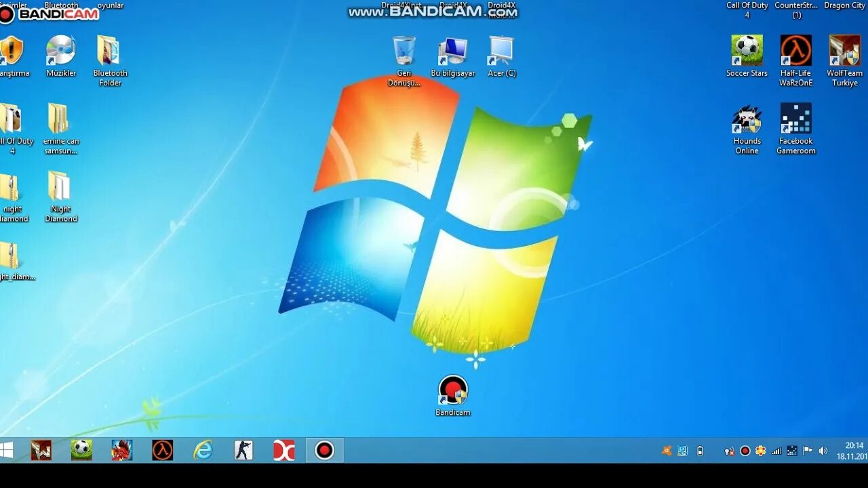Image resolution: width=868 pixels, height=488 pixels.
Task: Launch WolfTeam Turkiye desktop shortcut
Action: click(x=844, y=61)
